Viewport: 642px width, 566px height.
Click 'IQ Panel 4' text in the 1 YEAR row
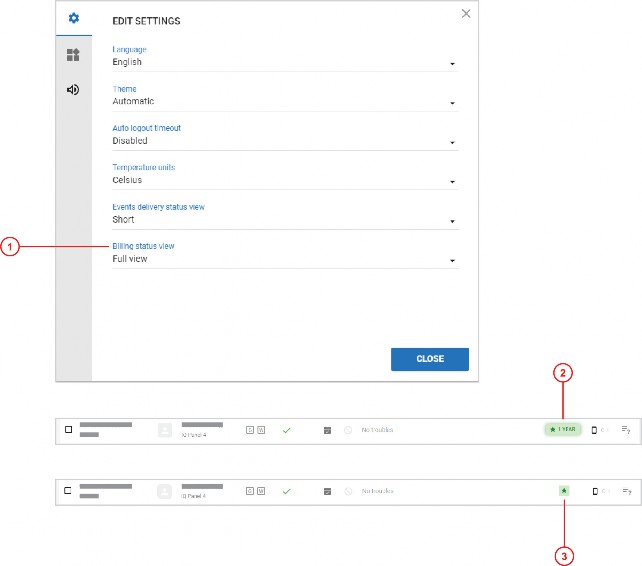[x=194, y=435]
